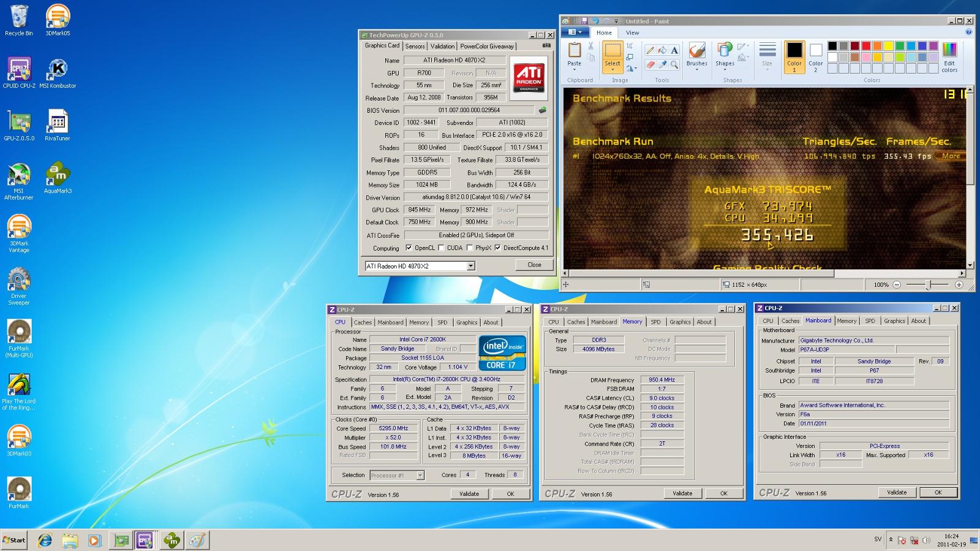Click the Resize icon in Paint Image group

point(630,57)
